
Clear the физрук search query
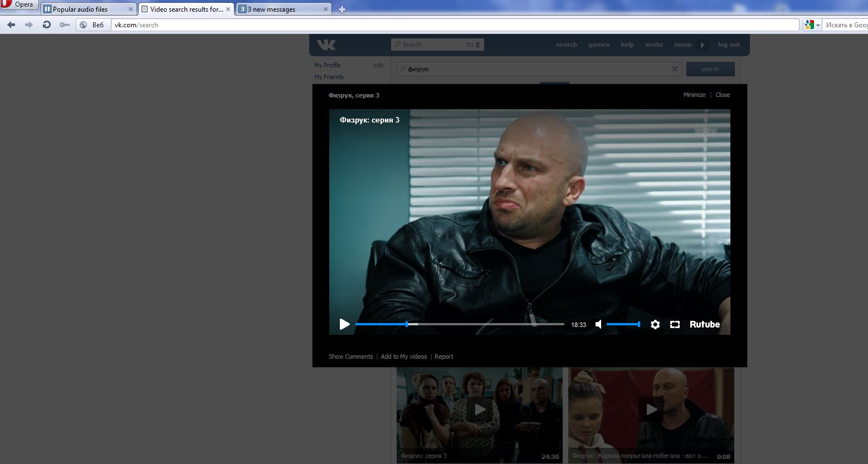click(x=675, y=69)
